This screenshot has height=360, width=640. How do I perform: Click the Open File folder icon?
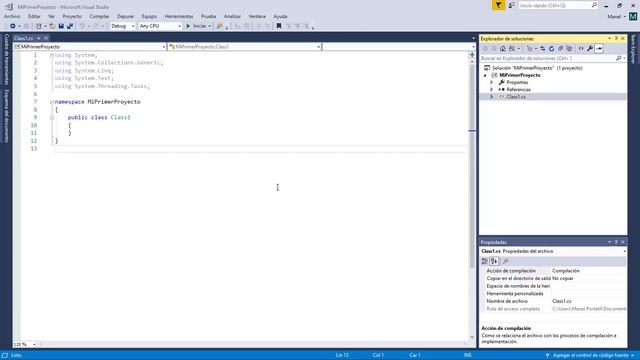pos(52,26)
